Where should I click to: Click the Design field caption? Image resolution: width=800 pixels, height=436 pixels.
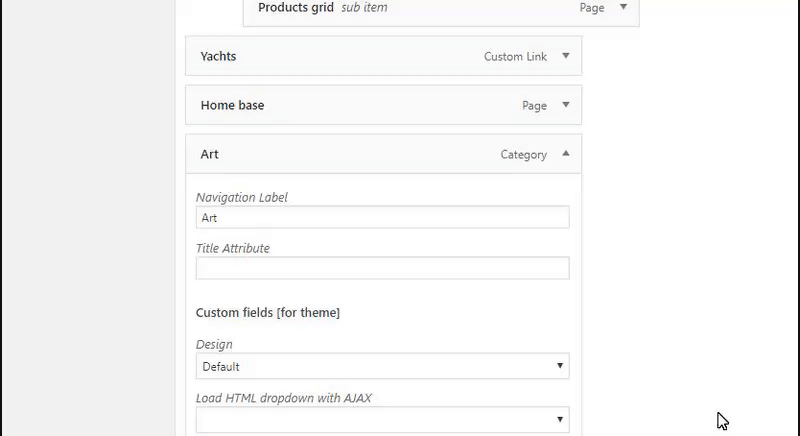click(x=214, y=345)
